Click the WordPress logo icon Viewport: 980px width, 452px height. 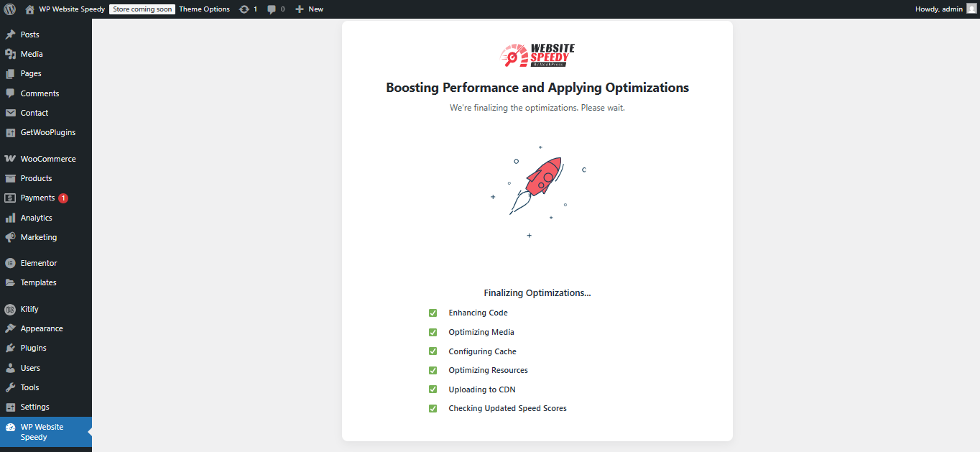click(x=9, y=9)
